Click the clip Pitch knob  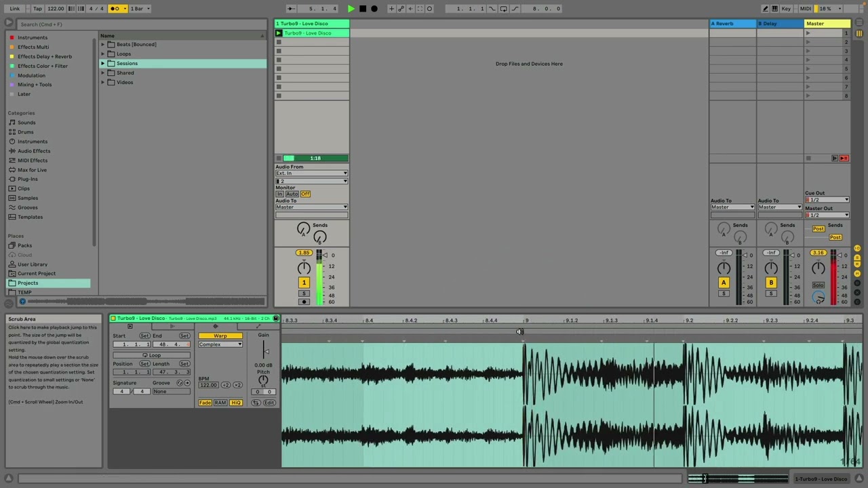pos(263,380)
